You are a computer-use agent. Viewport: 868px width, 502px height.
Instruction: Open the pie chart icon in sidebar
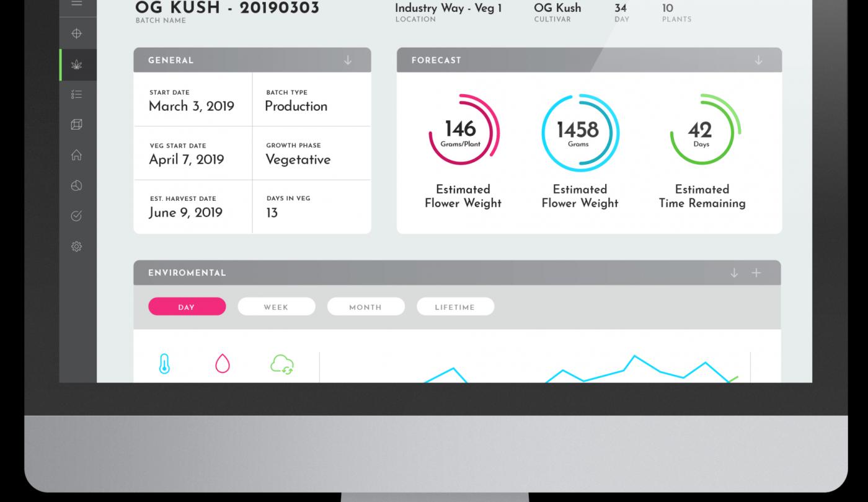point(77,185)
